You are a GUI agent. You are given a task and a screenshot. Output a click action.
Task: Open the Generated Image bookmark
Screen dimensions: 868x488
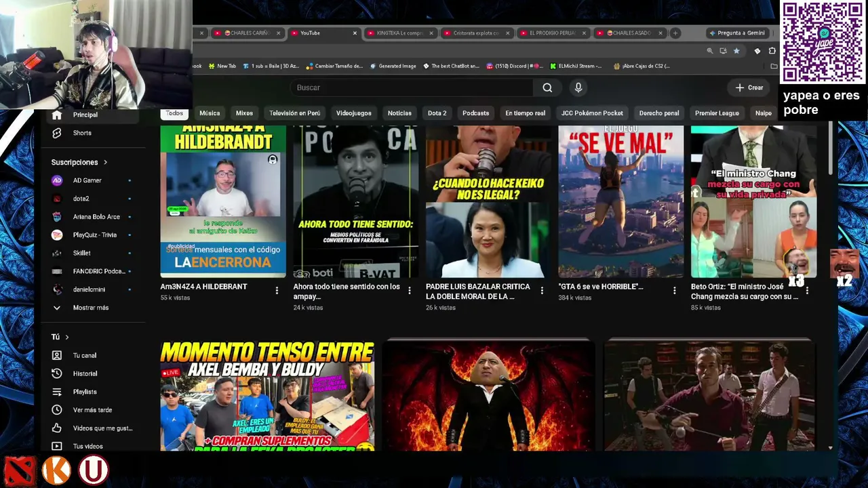tap(393, 66)
